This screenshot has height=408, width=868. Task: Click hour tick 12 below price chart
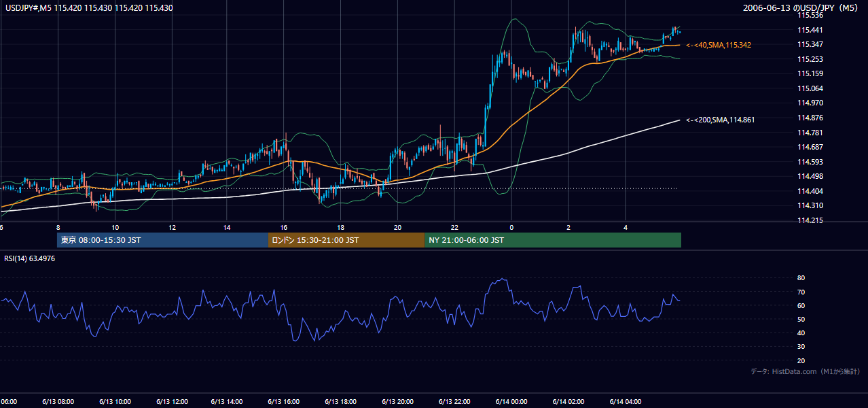tap(172, 227)
